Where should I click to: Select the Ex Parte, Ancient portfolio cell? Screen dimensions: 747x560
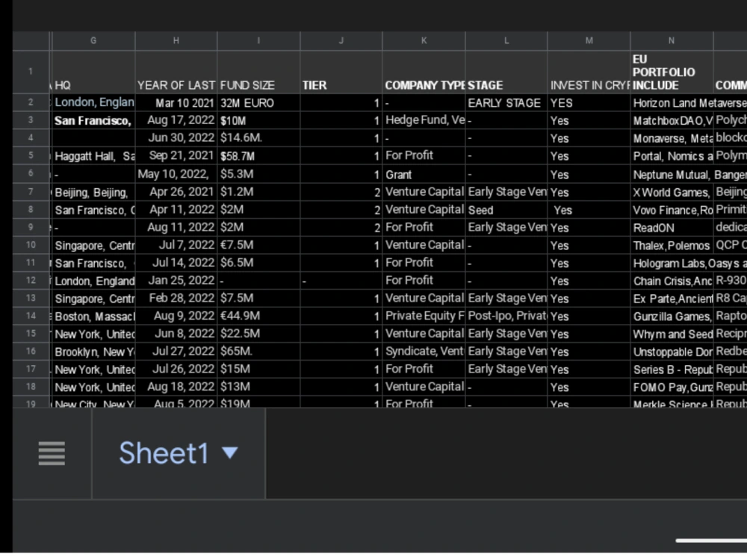click(672, 298)
